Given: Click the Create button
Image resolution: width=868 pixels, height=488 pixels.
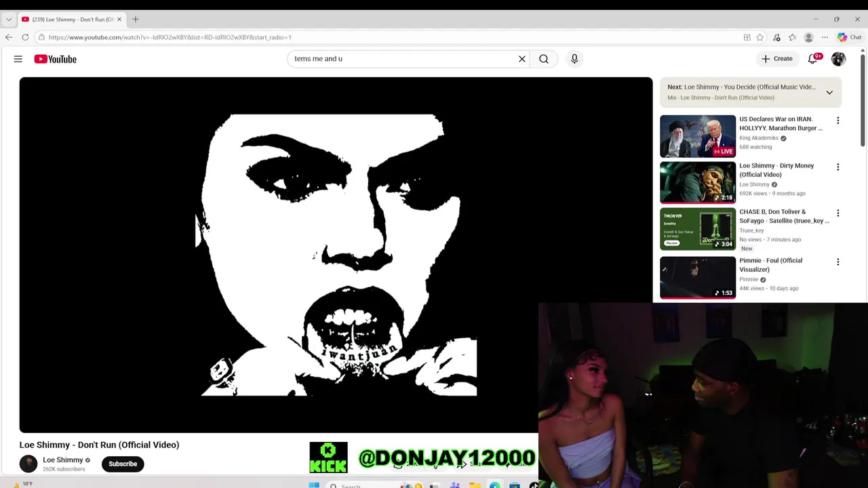Looking at the screenshot, I should (x=777, y=59).
